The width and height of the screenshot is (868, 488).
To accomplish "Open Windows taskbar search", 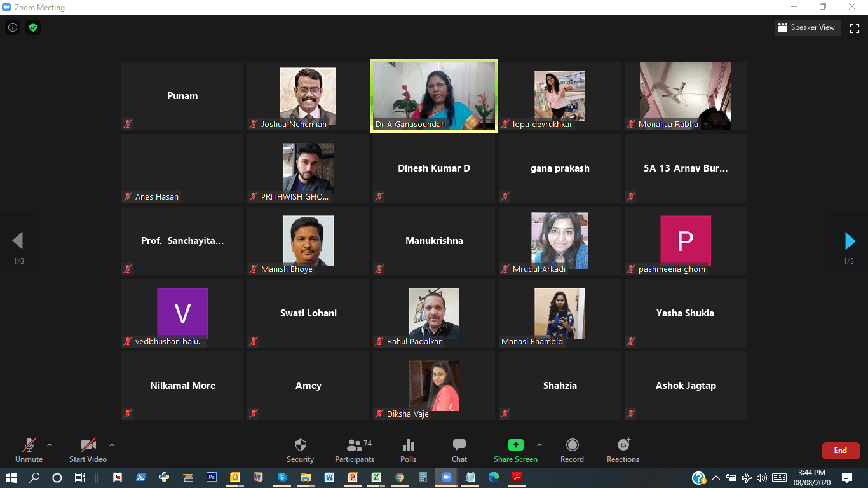I will (35, 477).
